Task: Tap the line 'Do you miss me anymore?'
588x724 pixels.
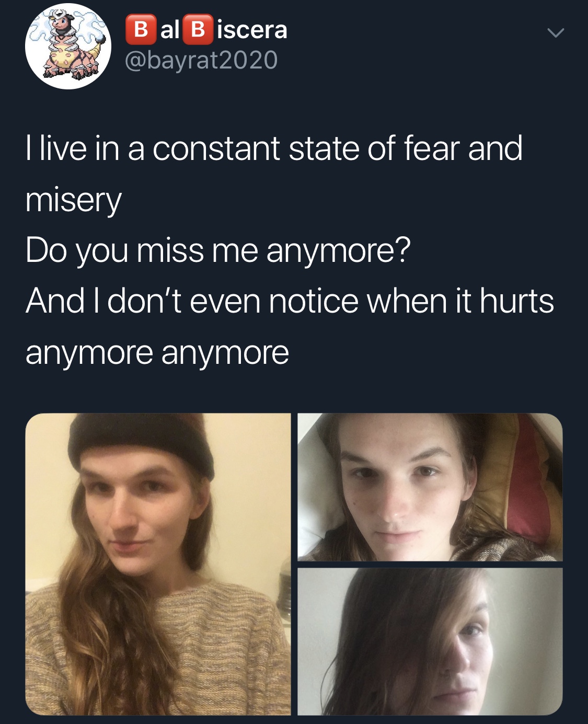Action: click(218, 250)
